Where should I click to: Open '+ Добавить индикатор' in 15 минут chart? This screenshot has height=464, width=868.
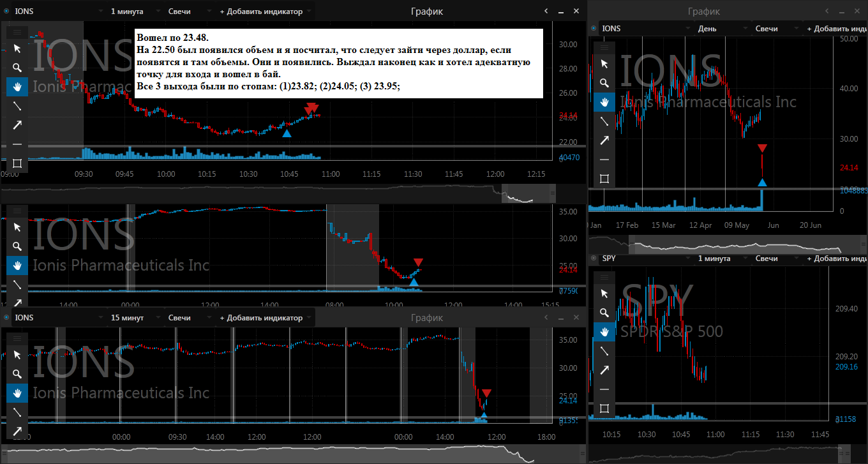pyautogui.click(x=265, y=317)
